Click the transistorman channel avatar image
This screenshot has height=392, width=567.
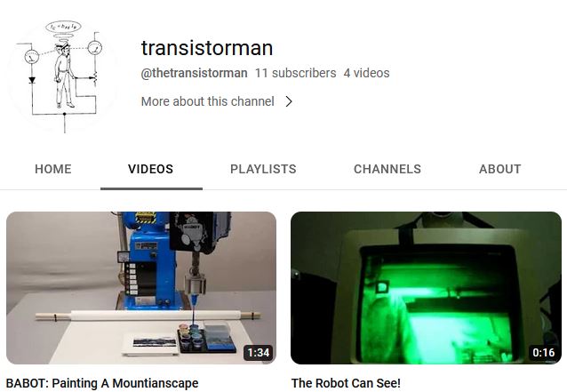pos(60,76)
